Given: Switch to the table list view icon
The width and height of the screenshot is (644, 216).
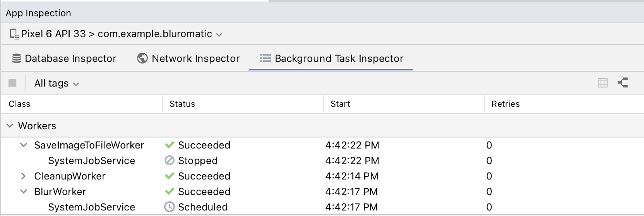Looking at the screenshot, I should pos(603,83).
